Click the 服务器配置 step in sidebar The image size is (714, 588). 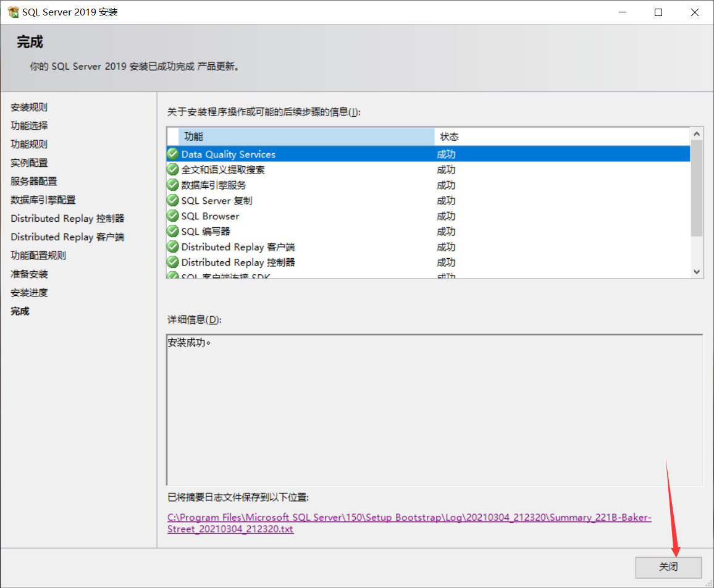point(34,181)
